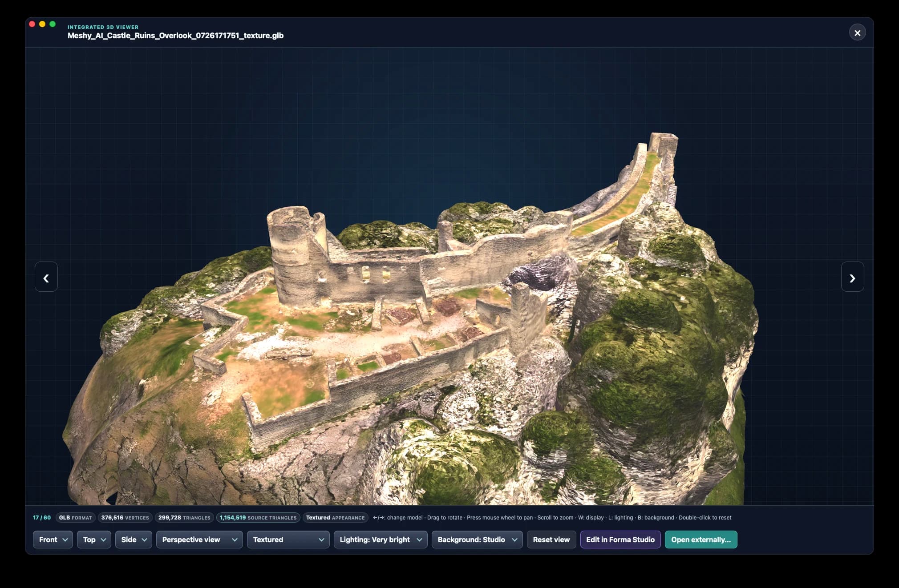
Task: Change the Background: Studio setting
Action: 477,540
